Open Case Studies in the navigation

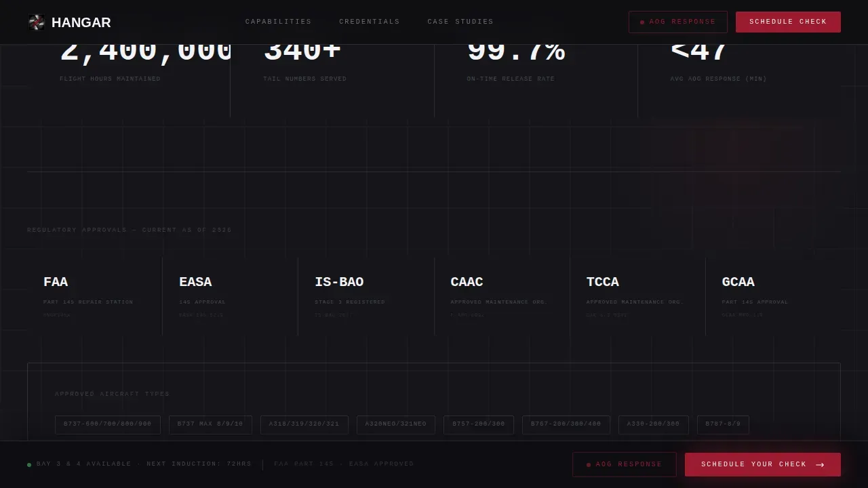[x=460, y=22]
